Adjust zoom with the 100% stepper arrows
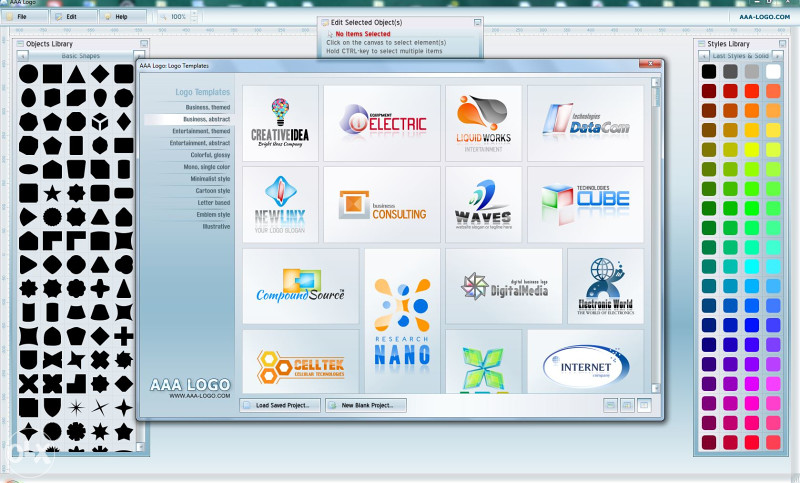800x483 pixels. pos(194,17)
